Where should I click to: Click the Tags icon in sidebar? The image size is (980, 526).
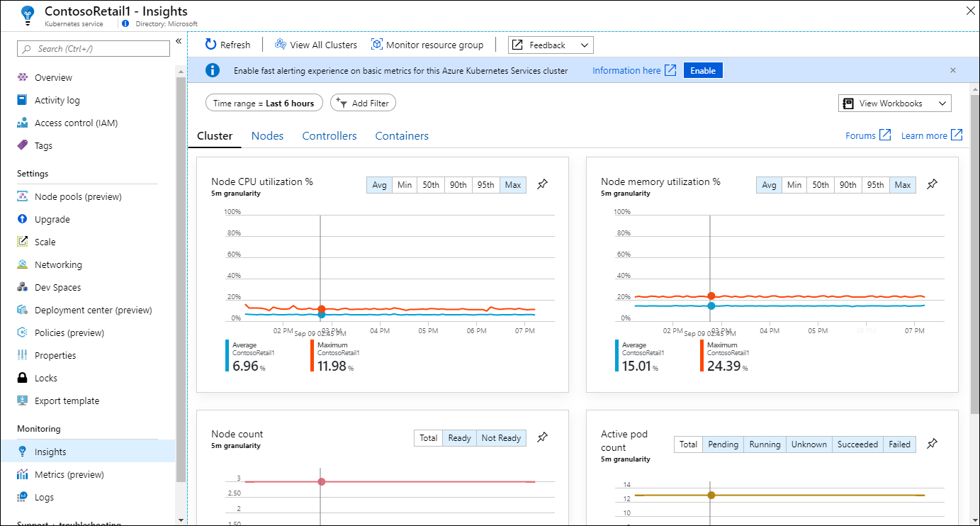(x=22, y=145)
